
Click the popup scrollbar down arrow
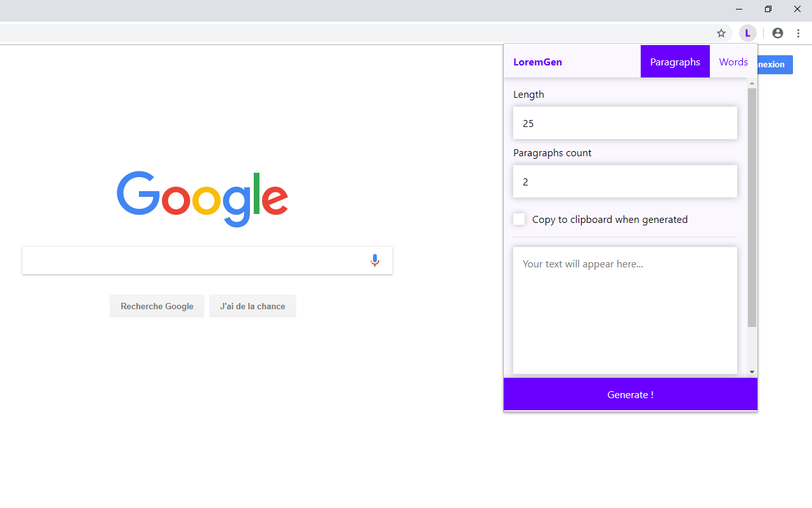click(752, 372)
